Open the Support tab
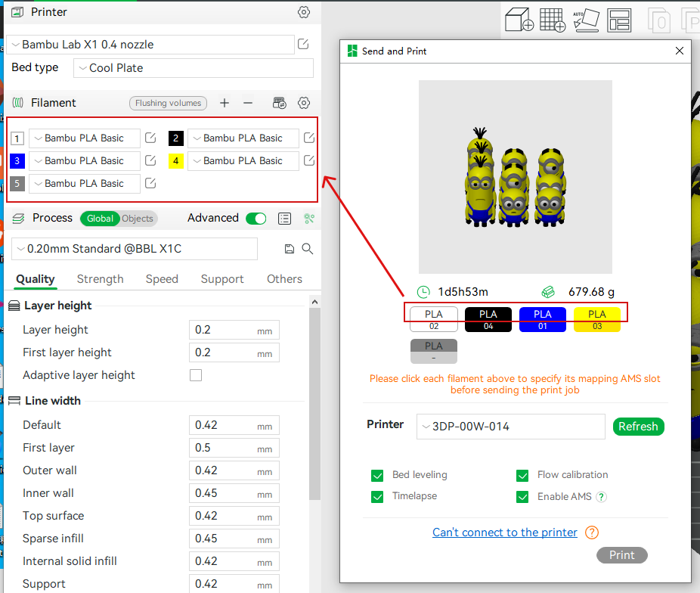This screenshot has width=700, height=593. coord(222,279)
